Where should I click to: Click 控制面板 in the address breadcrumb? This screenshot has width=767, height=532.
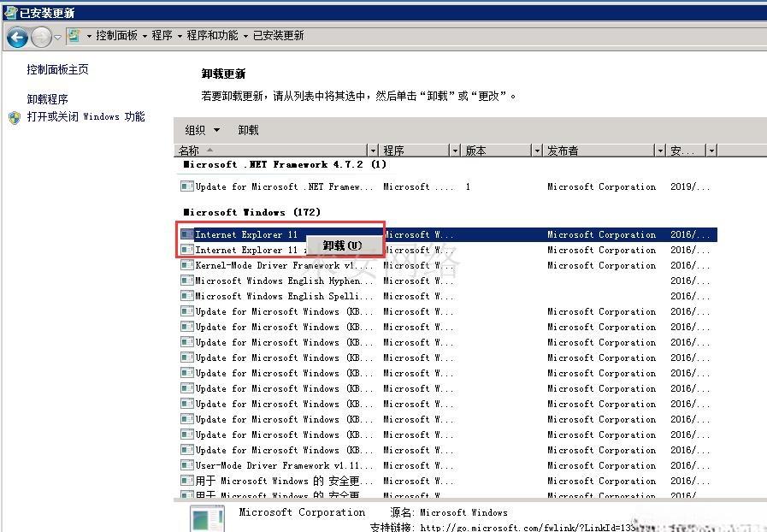tap(117, 35)
